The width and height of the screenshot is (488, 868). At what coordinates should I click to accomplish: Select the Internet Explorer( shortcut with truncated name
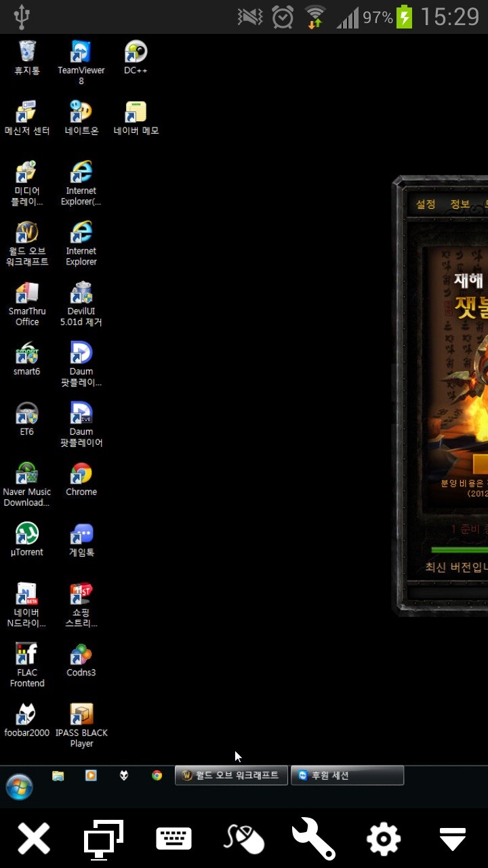[81, 183]
